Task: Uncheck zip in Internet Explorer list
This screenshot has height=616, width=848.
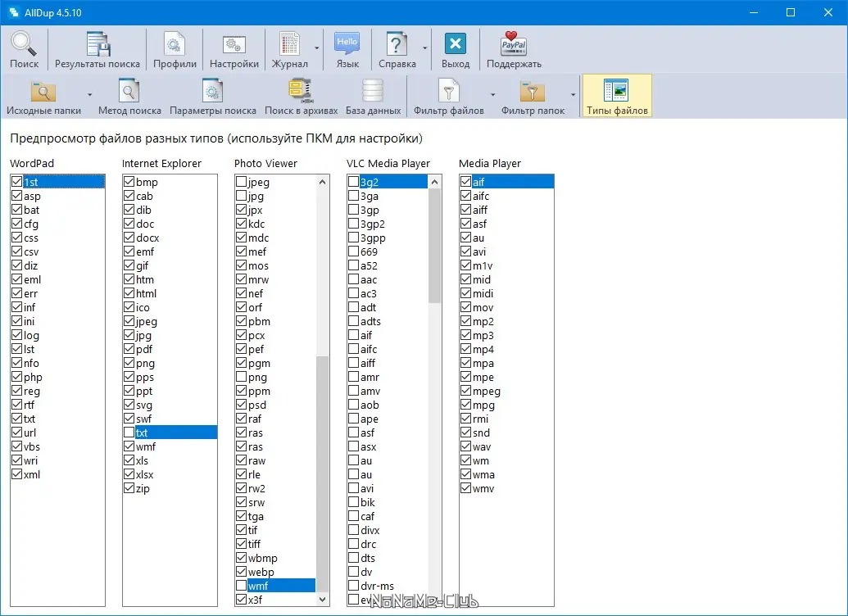Action: click(x=129, y=488)
